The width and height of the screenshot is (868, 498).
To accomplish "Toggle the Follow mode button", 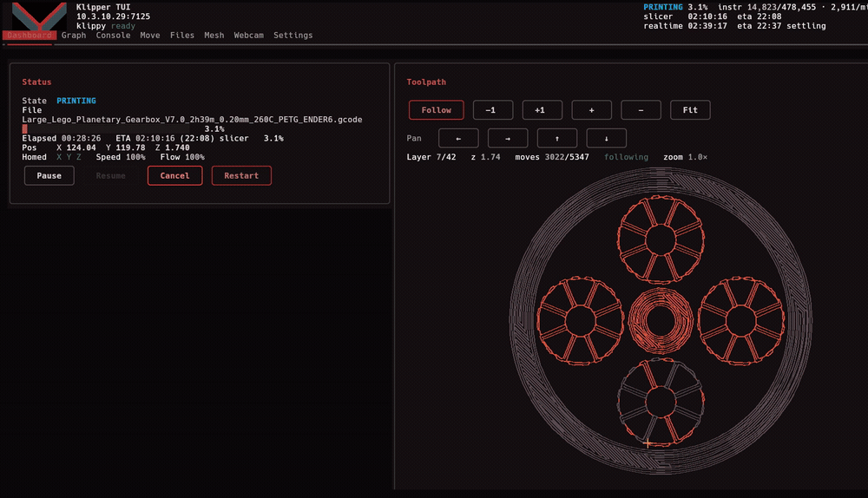I will 437,110.
